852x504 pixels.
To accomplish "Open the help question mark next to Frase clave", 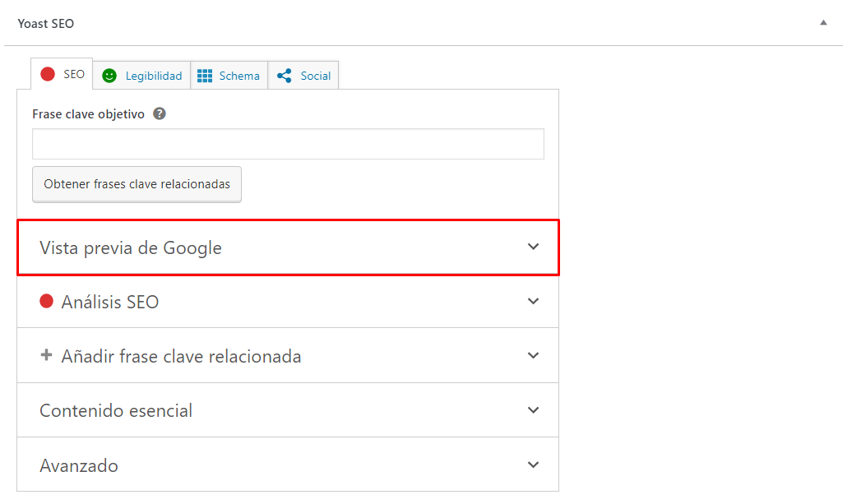I will click(158, 113).
